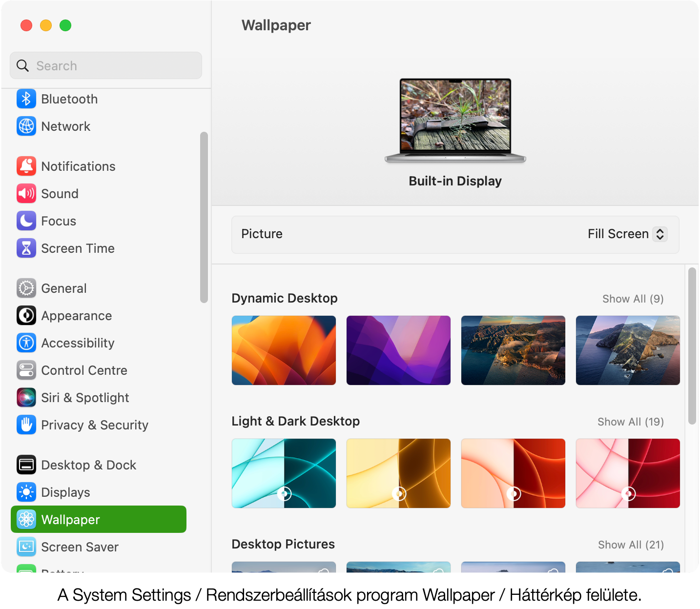The image size is (700, 609).
Task: Click the Network globe icon
Action: pyautogui.click(x=26, y=126)
